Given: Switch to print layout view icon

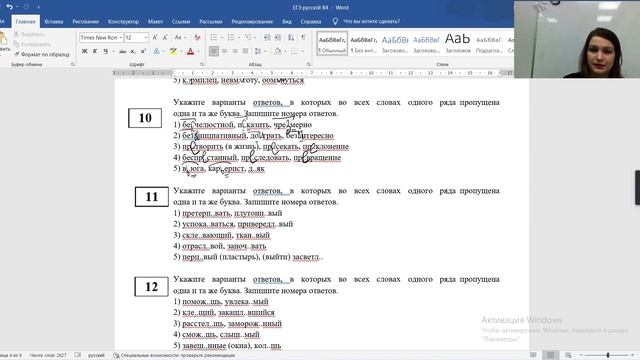Looking at the screenshot, I should pyautogui.click(x=551, y=355).
